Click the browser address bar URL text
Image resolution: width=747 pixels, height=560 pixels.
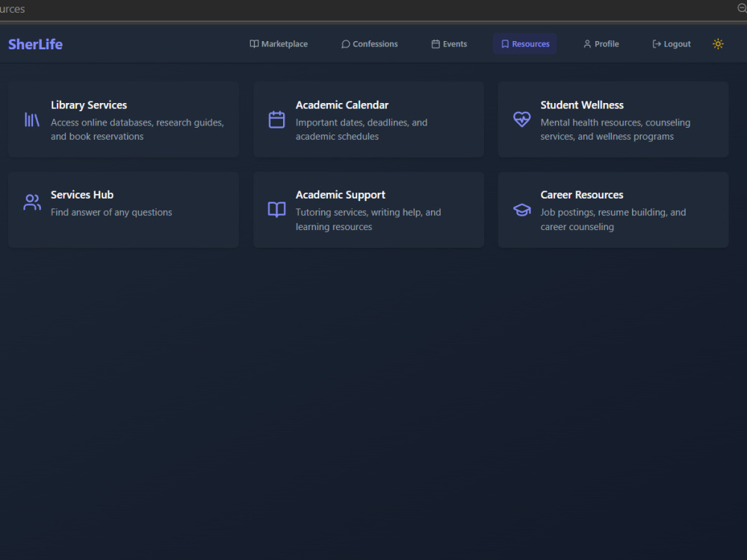point(13,9)
